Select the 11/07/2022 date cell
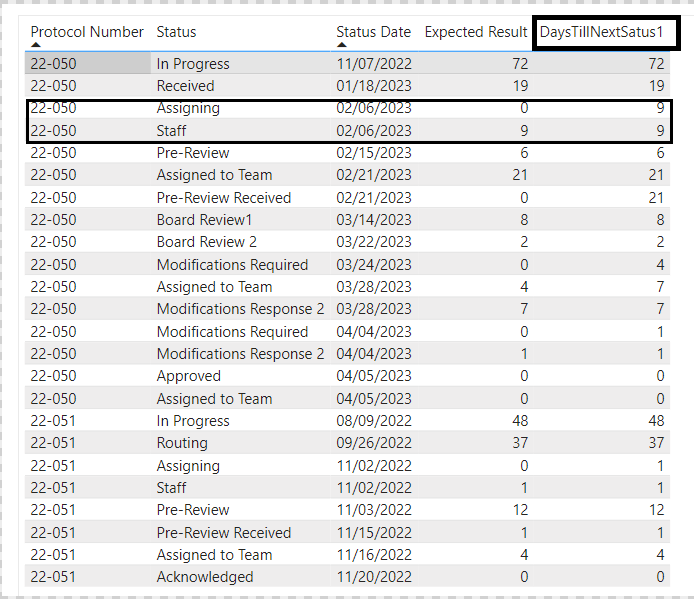Image resolution: width=694 pixels, height=599 pixels. coord(374,64)
